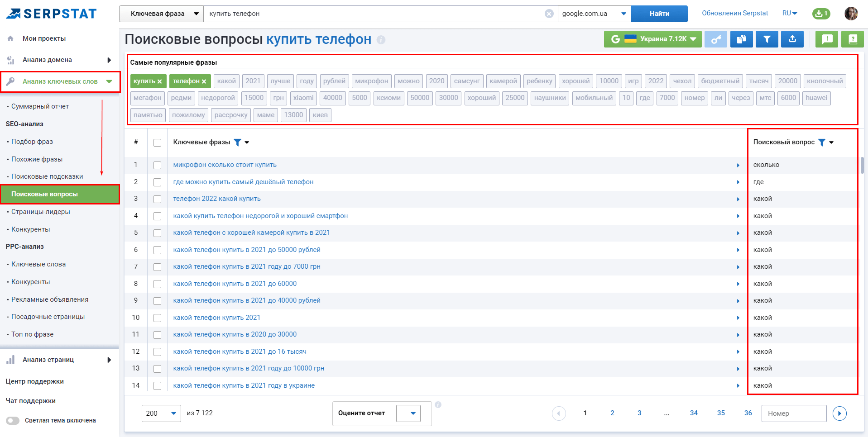Clear the search query with the X icon
Viewport: 868px width, 437px height.
pos(549,14)
